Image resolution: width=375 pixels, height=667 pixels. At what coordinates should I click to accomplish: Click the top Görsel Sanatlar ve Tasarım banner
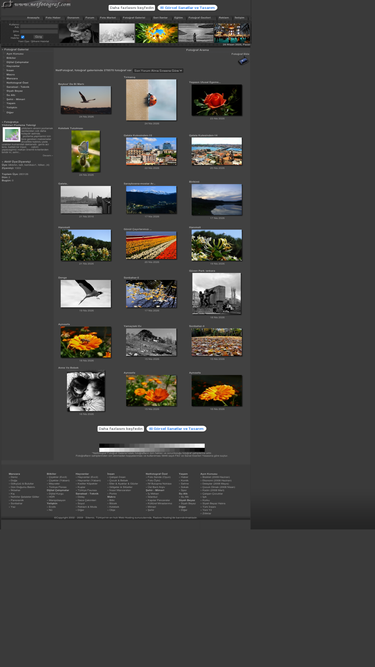pos(188,8)
